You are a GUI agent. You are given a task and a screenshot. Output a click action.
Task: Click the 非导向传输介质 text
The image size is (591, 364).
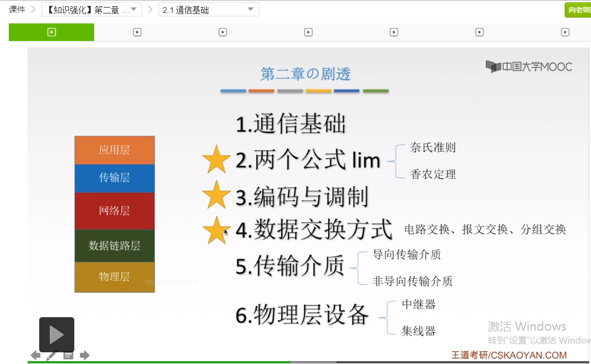tap(413, 281)
